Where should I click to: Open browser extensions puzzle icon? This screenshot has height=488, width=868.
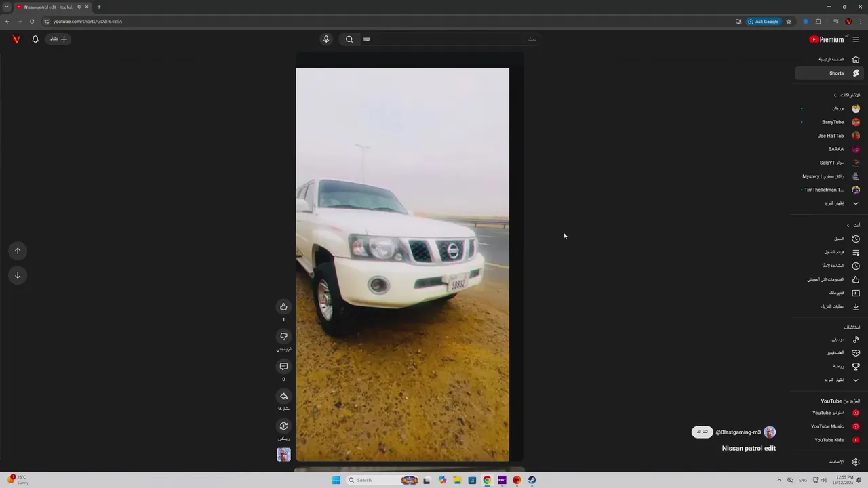click(818, 21)
